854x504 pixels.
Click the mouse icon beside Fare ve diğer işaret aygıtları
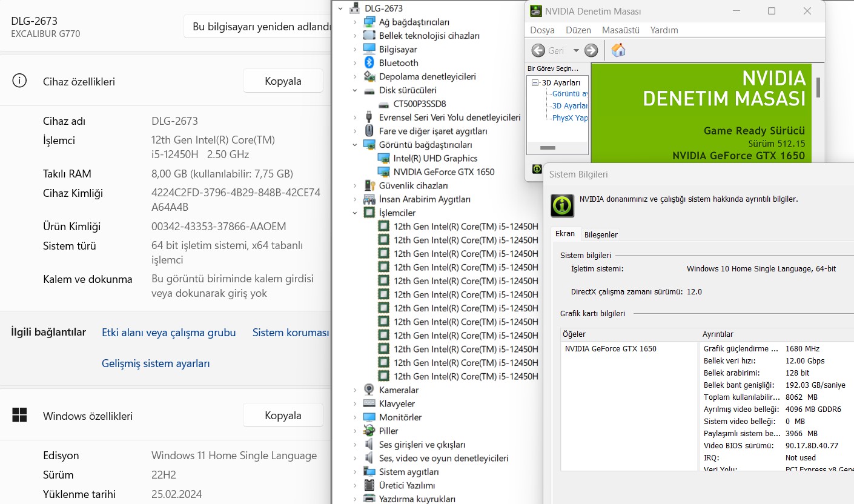[369, 131]
